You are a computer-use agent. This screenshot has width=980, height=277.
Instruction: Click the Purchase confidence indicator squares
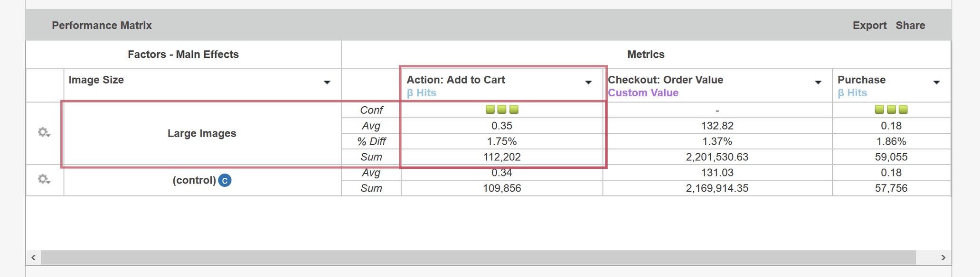tap(891, 110)
